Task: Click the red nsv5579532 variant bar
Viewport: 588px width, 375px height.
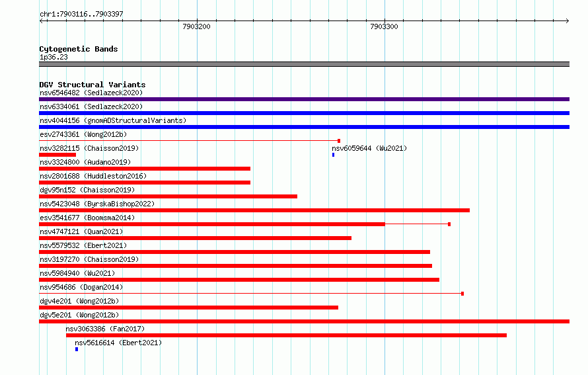Action: coord(235,252)
